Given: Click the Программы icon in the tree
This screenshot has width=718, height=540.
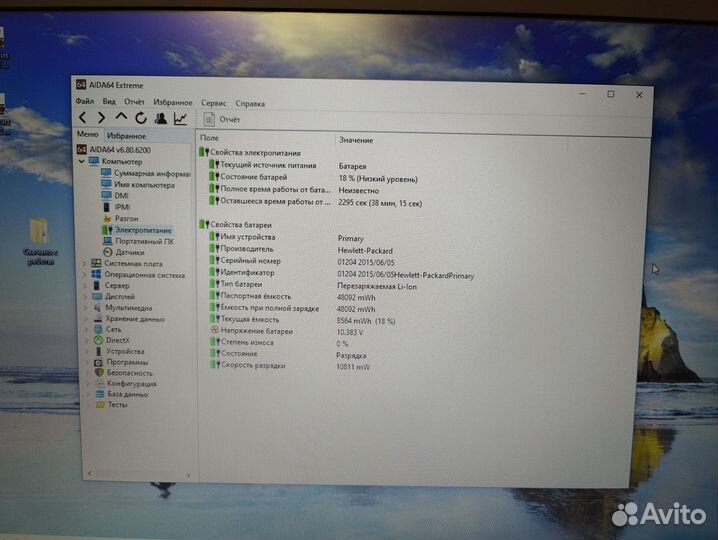Looking at the screenshot, I should click(x=98, y=362).
